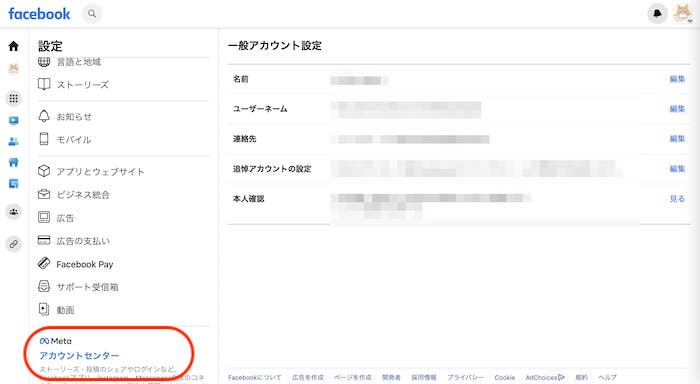Go to Home via house icon
The width and height of the screenshot is (700, 384).
(14, 46)
